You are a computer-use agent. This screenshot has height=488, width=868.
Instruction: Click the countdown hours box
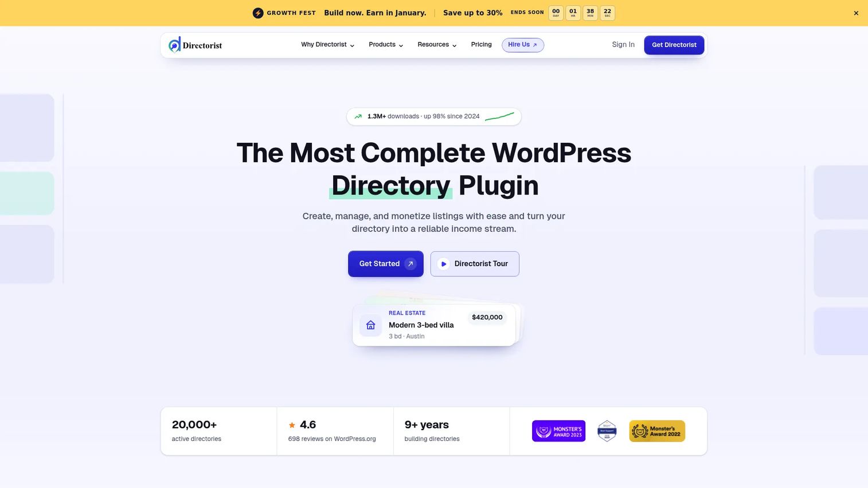coord(573,13)
